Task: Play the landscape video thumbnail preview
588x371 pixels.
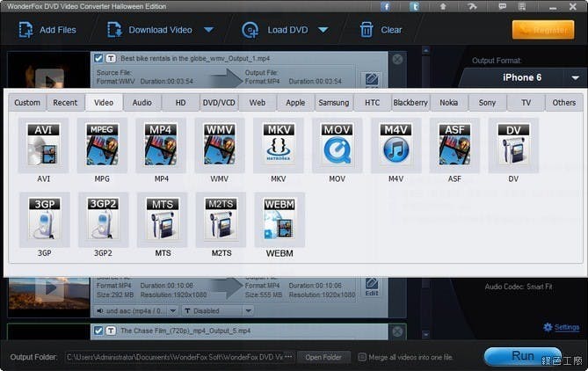Action: pos(49,288)
